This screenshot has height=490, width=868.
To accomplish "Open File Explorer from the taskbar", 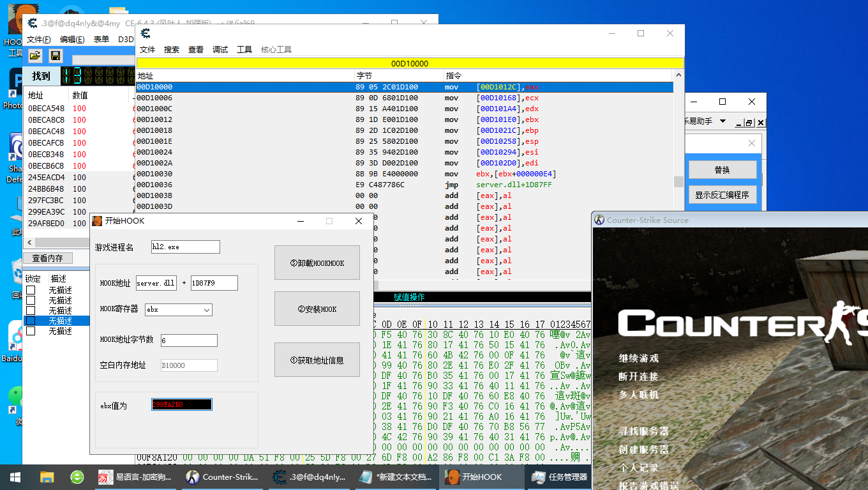I will pyautogui.click(x=47, y=477).
